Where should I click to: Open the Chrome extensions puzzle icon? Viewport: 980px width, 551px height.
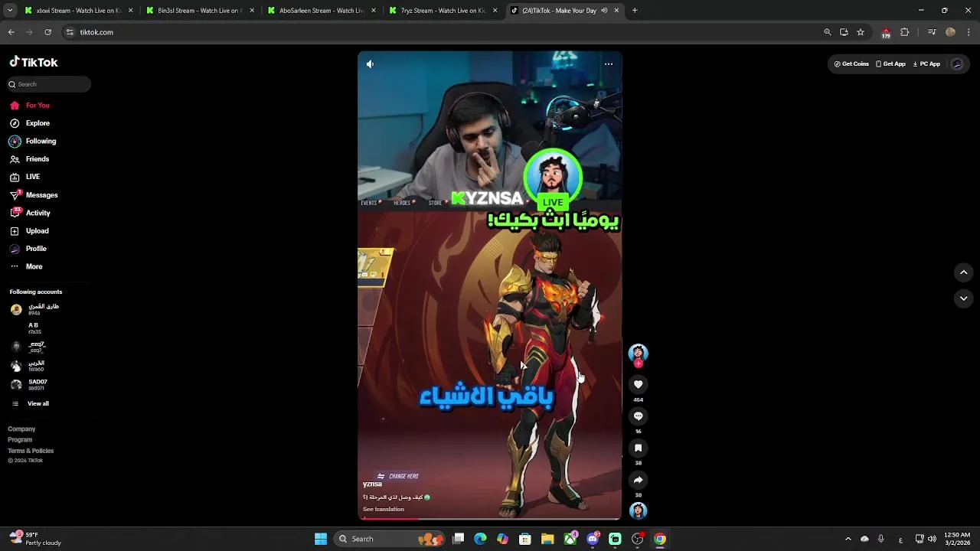tap(905, 32)
